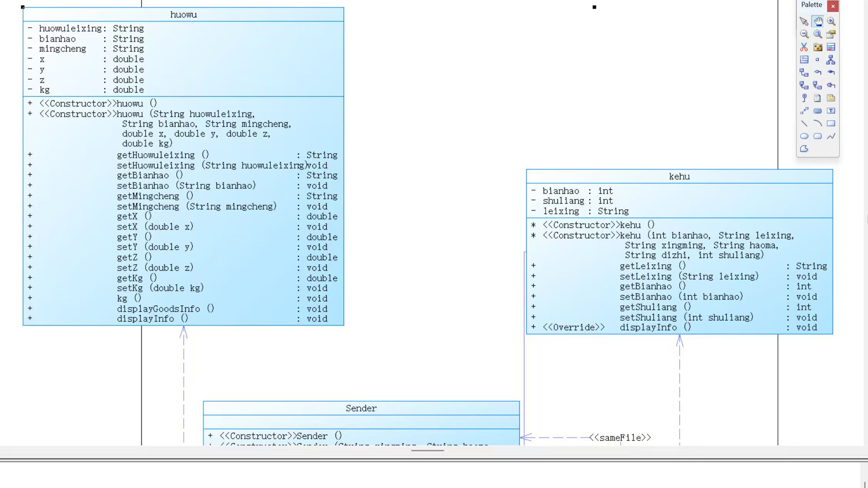
Task: Pick the Rectangle shape tool
Action: pos(831,124)
